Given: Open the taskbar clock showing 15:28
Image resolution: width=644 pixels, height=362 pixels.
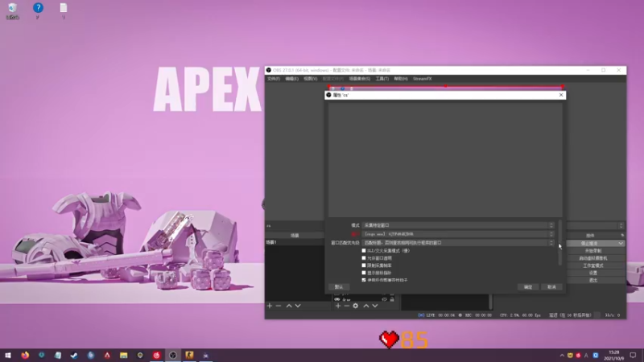Looking at the screenshot, I should pyautogui.click(x=614, y=356).
